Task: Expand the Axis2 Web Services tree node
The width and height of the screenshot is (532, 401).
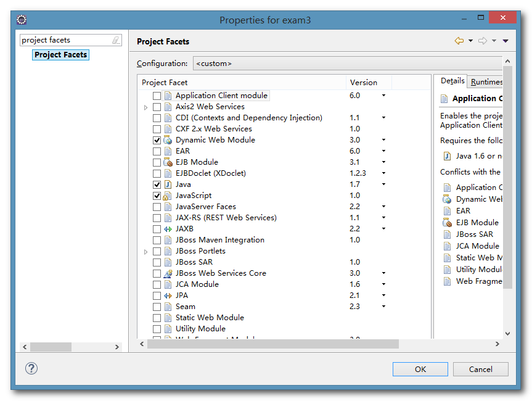Action: (145, 107)
